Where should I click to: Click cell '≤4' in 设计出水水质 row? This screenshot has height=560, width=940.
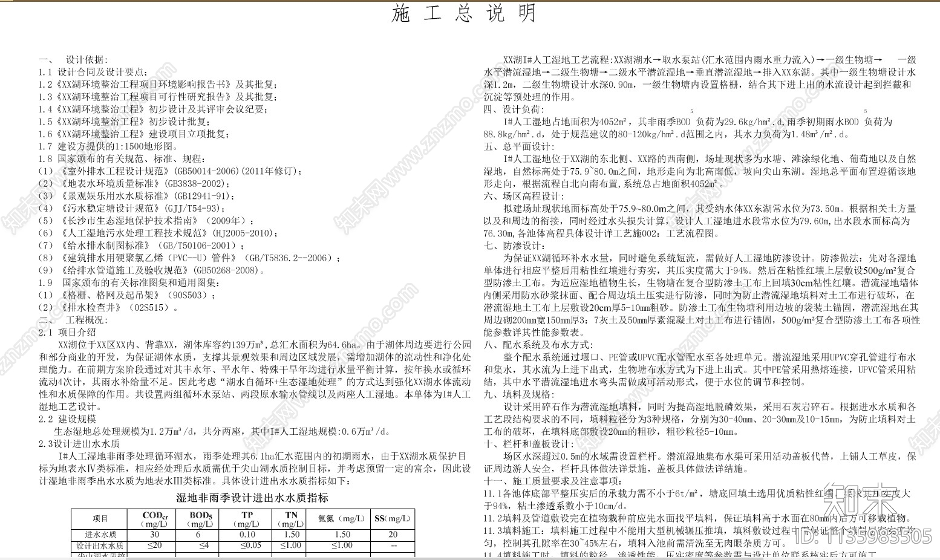(x=200, y=545)
